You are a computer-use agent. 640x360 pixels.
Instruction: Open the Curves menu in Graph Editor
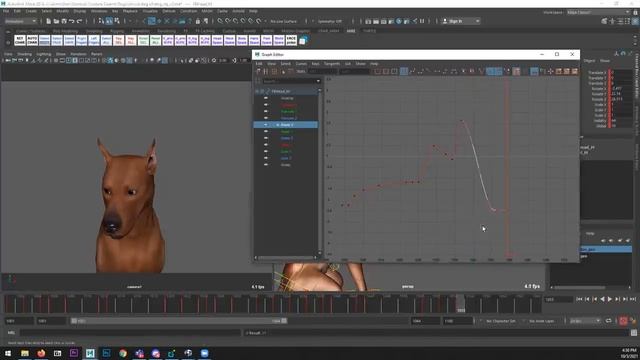click(x=301, y=64)
